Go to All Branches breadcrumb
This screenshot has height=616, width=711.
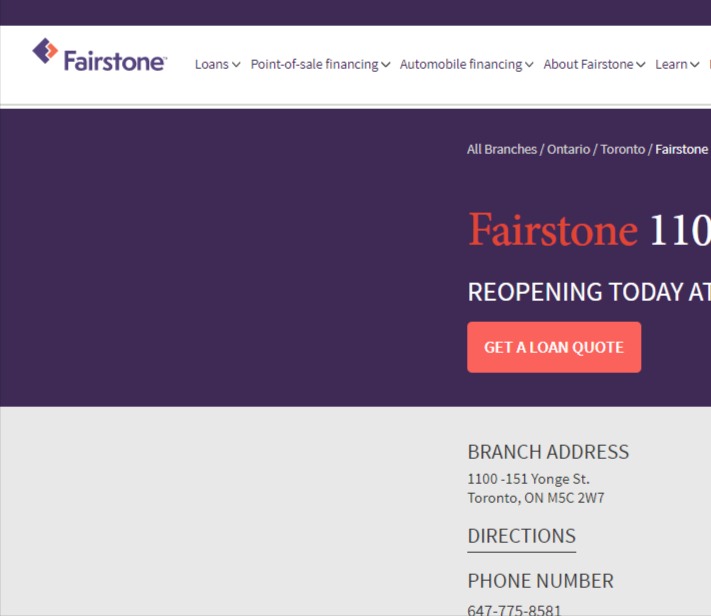(x=502, y=149)
